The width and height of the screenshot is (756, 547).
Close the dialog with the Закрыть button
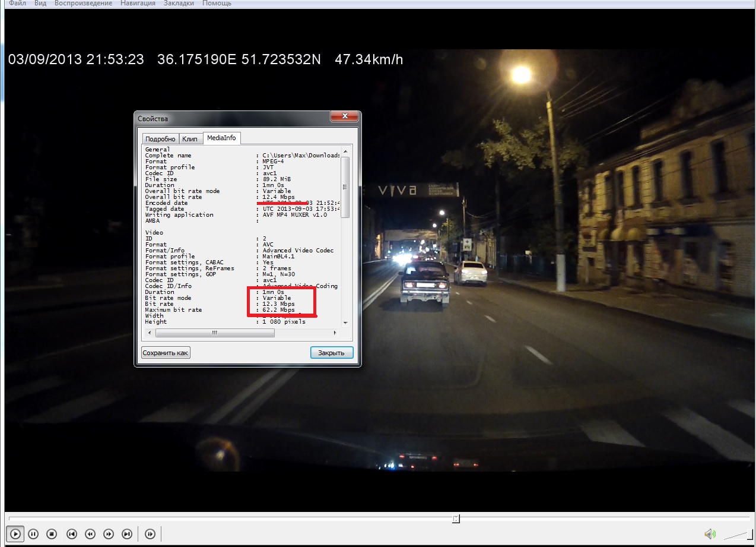click(331, 353)
